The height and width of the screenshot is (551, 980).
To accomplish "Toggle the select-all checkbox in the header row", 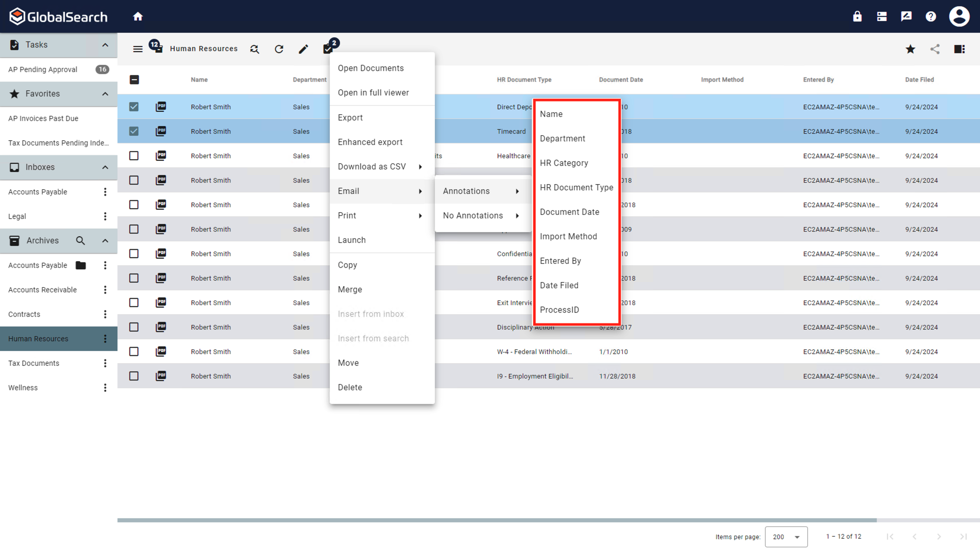I will point(134,80).
